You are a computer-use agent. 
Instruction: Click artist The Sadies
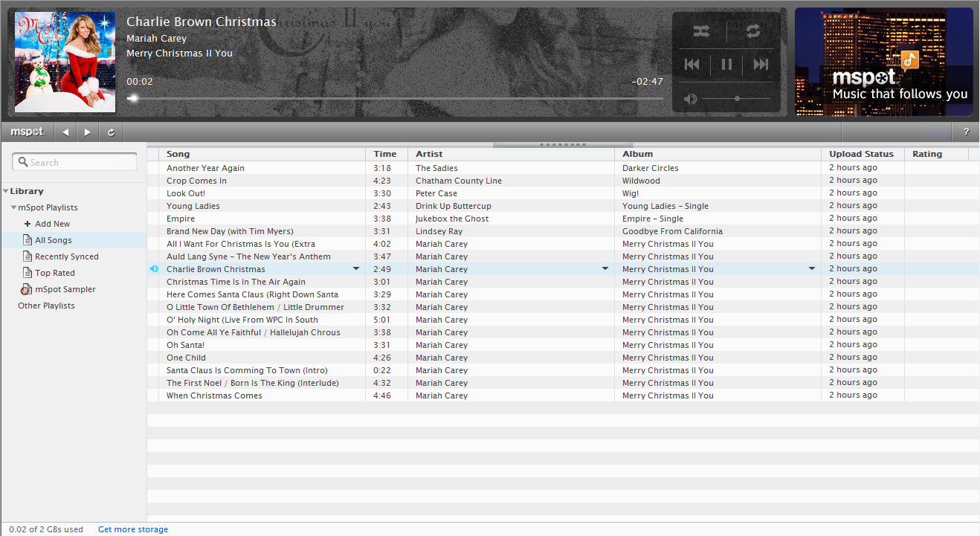(436, 168)
